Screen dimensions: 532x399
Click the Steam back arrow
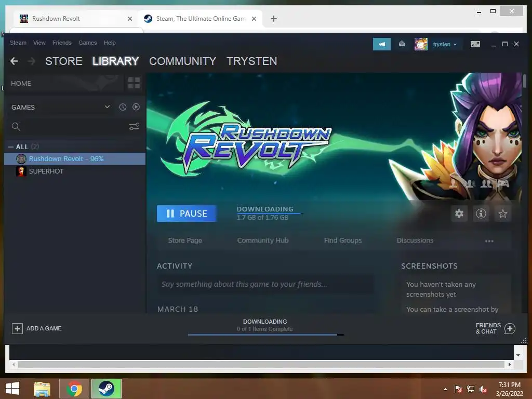pyautogui.click(x=14, y=61)
